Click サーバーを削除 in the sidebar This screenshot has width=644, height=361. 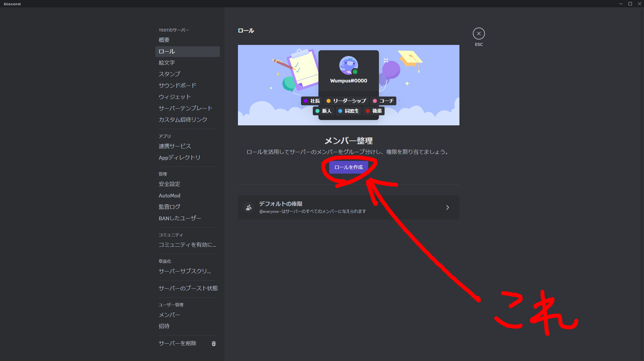[177, 343]
